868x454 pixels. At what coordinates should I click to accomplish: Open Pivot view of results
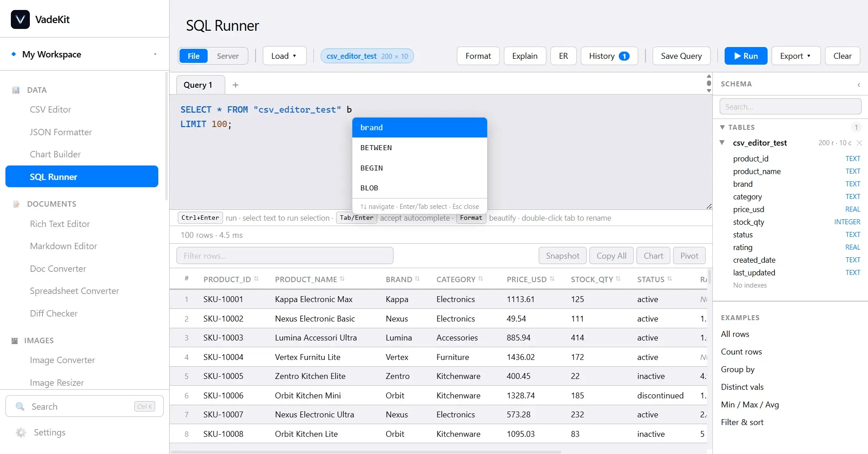(689, 256)
